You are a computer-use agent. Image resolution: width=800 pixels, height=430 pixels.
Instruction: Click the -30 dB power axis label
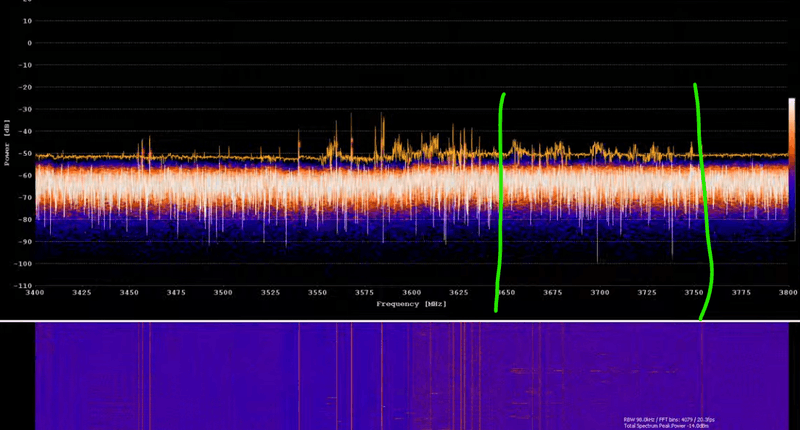(25, 109)
